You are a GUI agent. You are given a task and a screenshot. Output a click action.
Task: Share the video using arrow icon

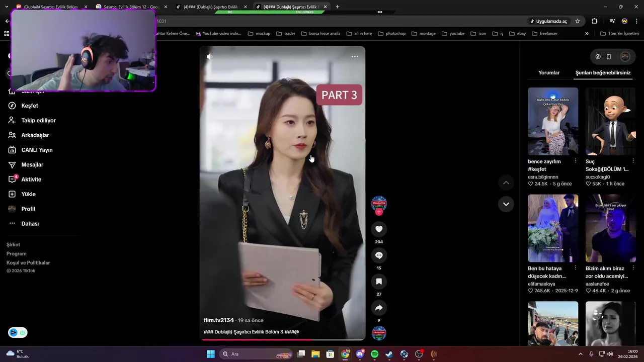coord(379,308)
